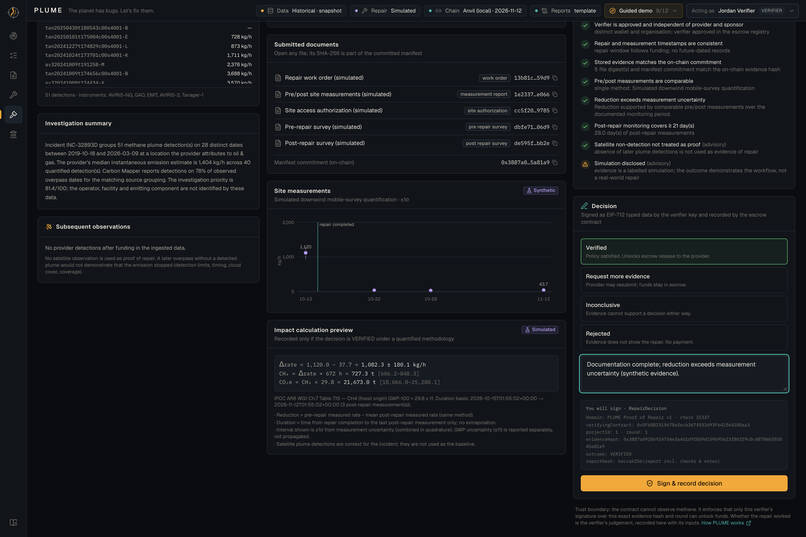The image size is (806, 537).
Task: Click the check icon for Pre/post measurements comparable
Action: (585, 82)
